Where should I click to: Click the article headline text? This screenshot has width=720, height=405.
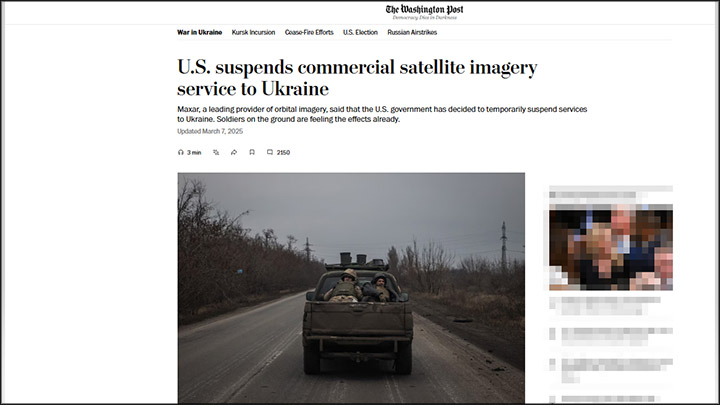357,78
